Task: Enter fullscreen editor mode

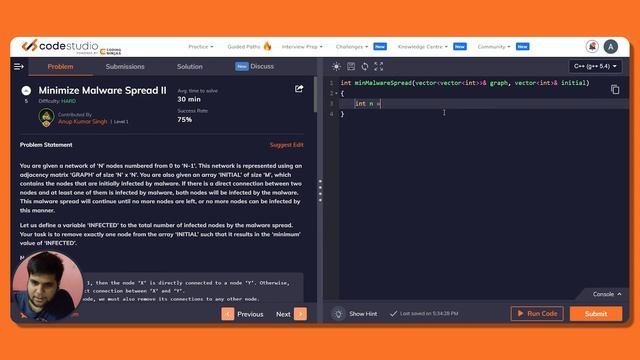Action: pos(378,67)
